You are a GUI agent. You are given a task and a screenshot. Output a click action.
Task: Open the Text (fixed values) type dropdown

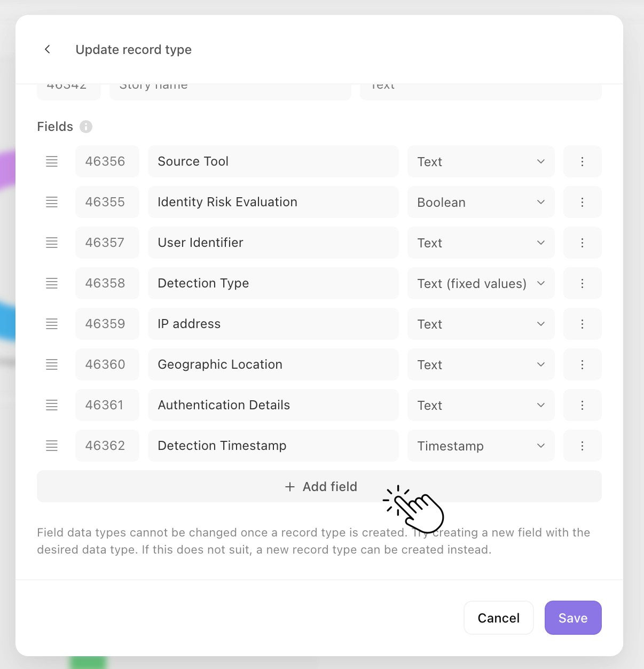(x=481, y=283)
